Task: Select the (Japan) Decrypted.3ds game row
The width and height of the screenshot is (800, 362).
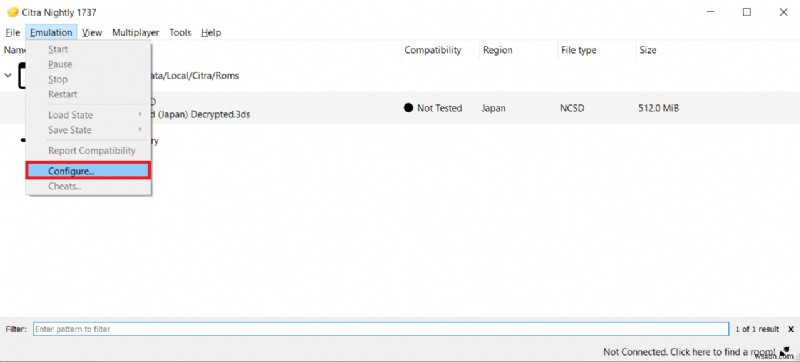Action: [400, 108]
